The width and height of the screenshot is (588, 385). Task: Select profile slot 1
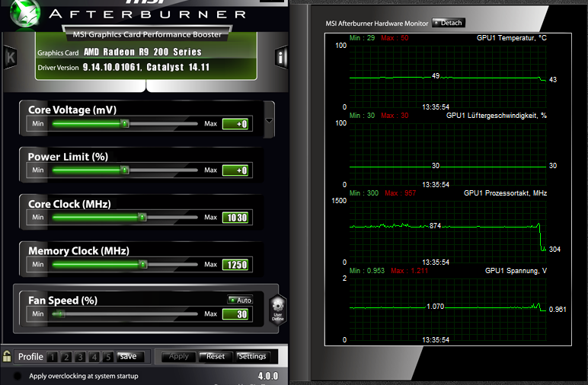pos(52,357)
